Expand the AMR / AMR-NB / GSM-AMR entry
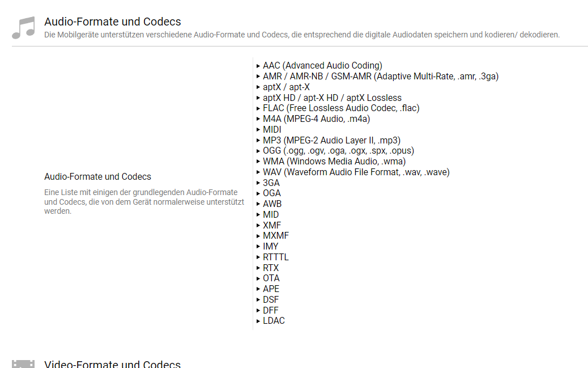 point(380,77)
